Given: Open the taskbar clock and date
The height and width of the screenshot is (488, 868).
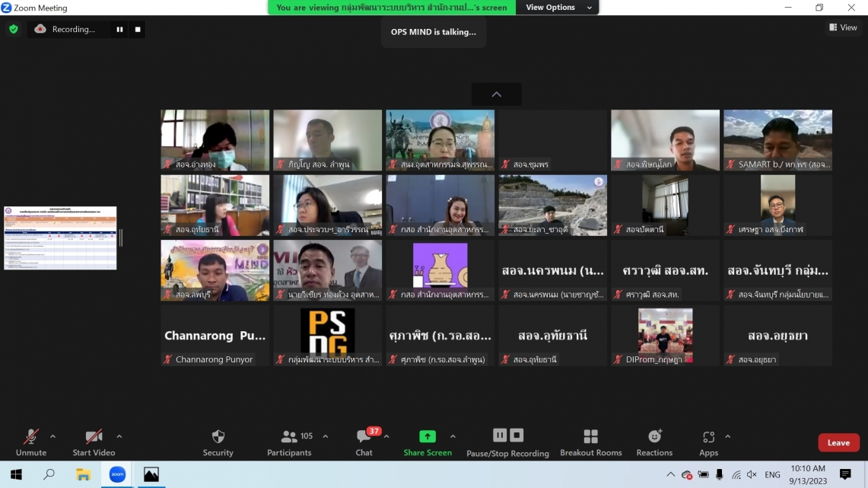Looking at the screenshot, I should [808, 475].
